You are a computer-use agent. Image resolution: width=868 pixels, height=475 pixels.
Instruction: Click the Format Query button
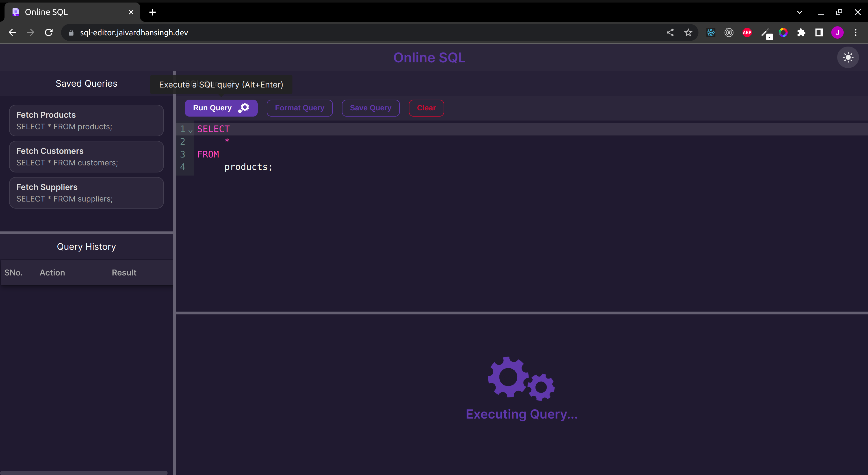pyautogui.click(x=299, y=108)
